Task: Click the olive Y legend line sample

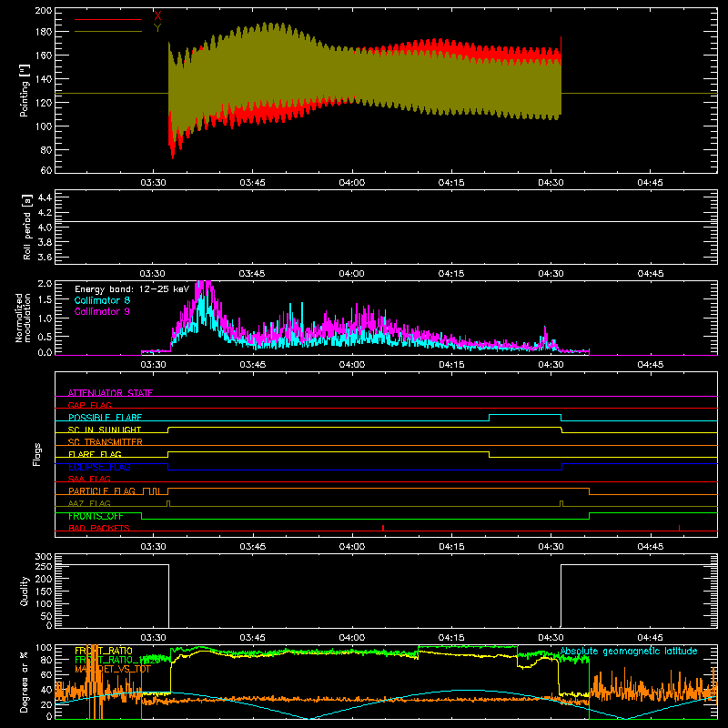Action: (x=108, y=32)
